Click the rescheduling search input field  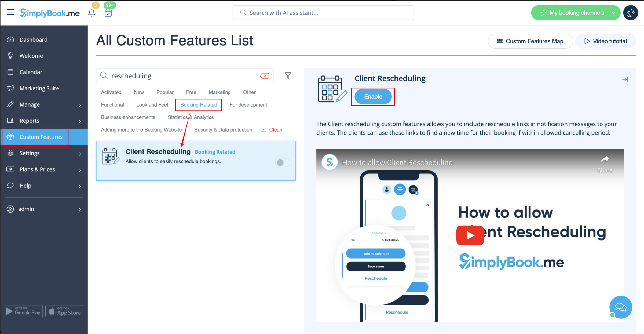click(x=185, y=76)
